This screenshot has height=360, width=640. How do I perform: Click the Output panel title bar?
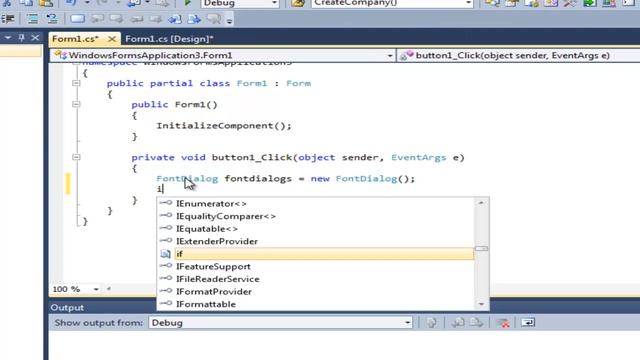point(344,307)
